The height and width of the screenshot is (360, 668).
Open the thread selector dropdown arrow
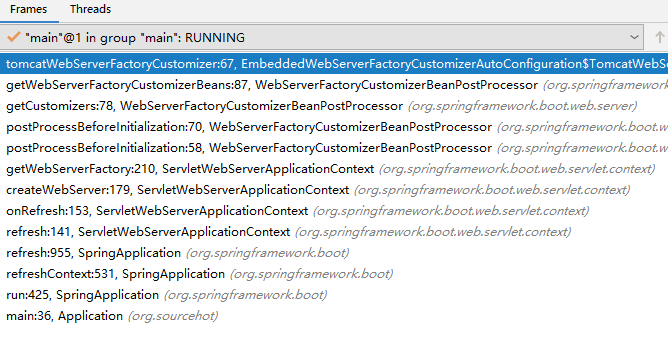pyautogui.click(x=634, y=37)
